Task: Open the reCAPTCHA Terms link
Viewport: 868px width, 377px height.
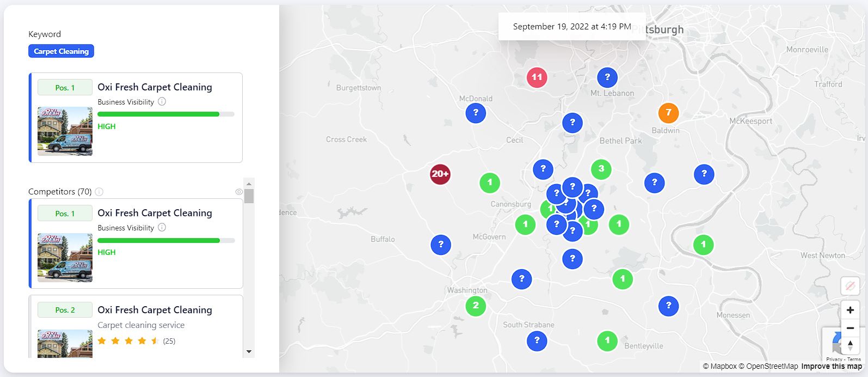Action: tap(854, 359)
